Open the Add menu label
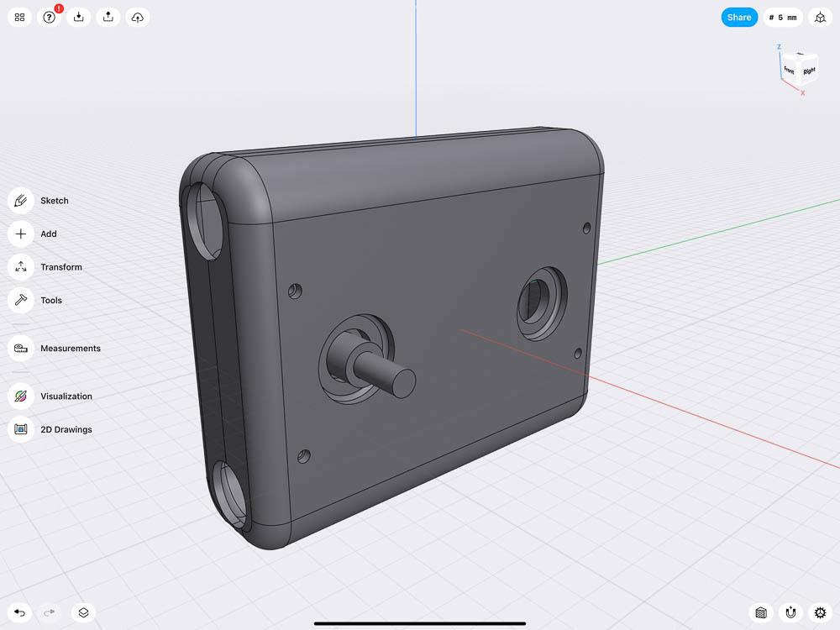The height and width of the screenshot is (630, 840). pyautogui.click(x=49, y=234)
